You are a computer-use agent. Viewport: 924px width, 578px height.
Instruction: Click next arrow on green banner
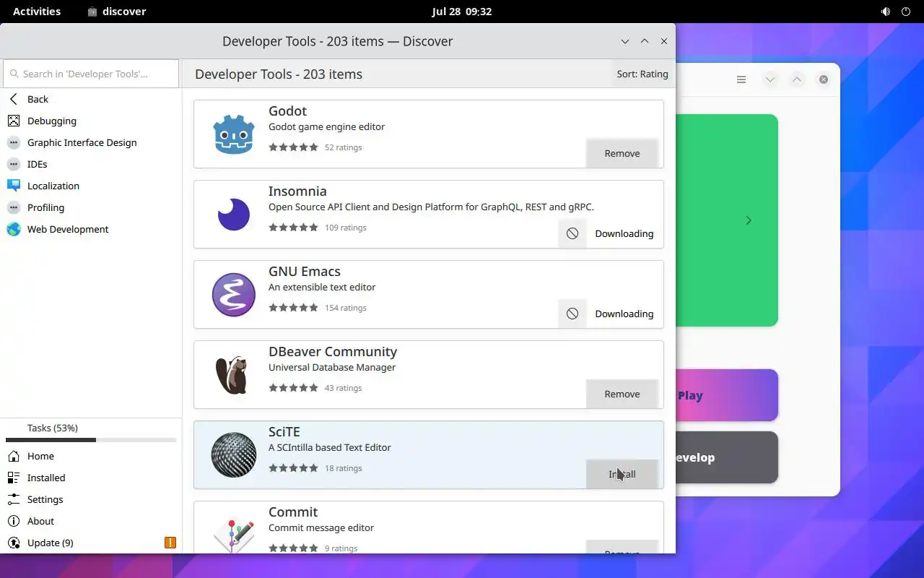[749, 220]
